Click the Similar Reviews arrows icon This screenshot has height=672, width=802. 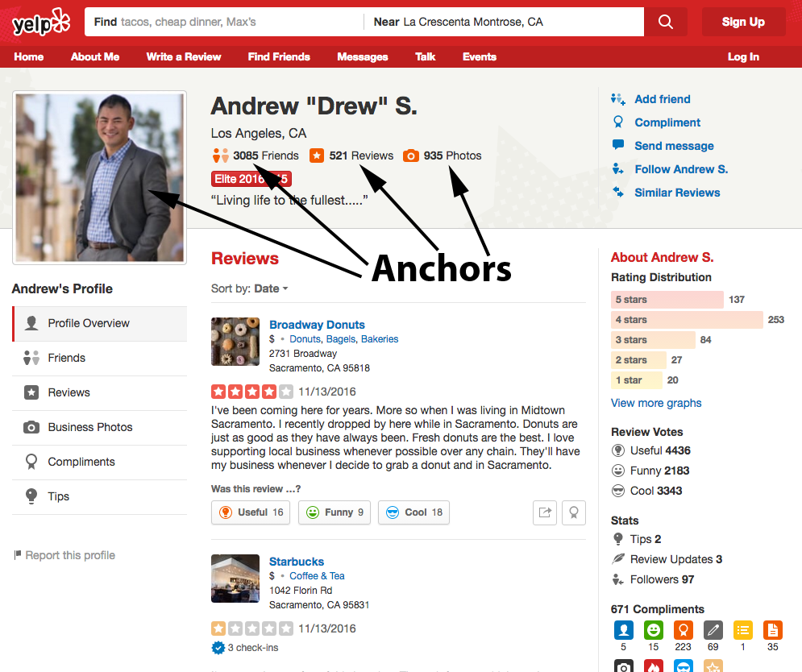click(x=618, y=192)
